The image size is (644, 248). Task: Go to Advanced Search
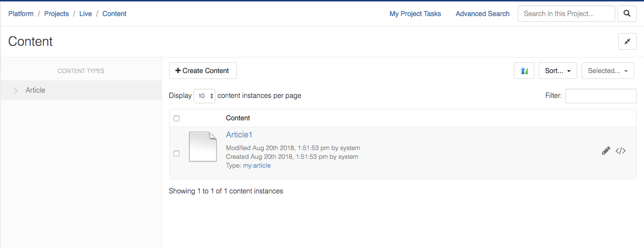tap(482, 14)
